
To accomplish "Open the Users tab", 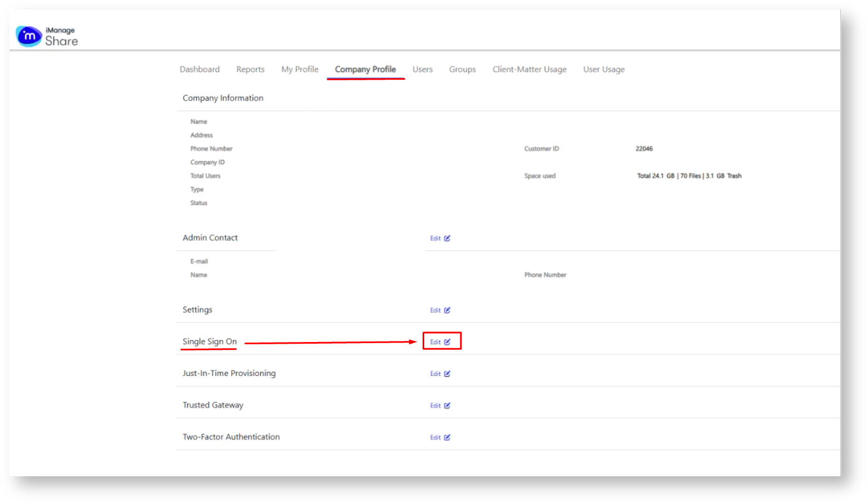I will point(422,70).
